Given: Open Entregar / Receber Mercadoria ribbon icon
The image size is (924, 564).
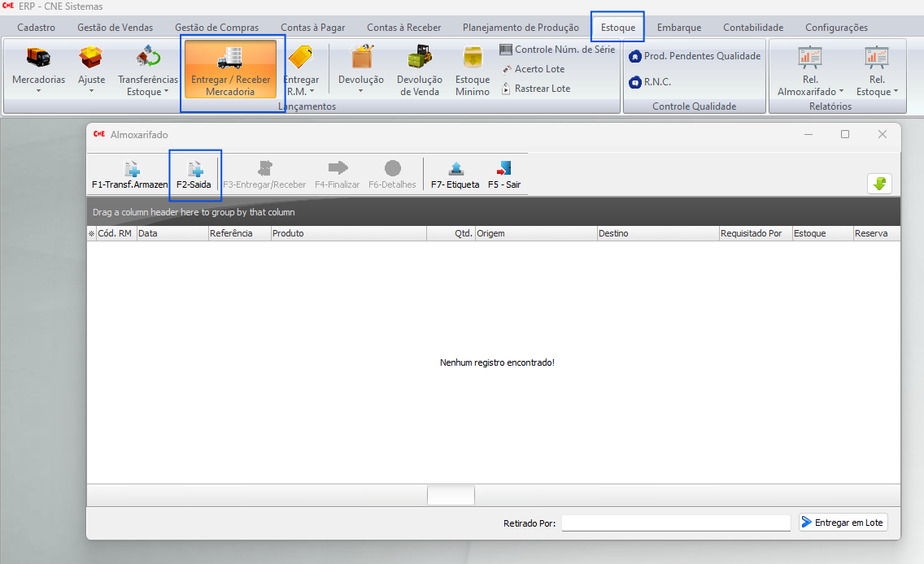Looking at the screenshot, I should click(x=230, y=59).
